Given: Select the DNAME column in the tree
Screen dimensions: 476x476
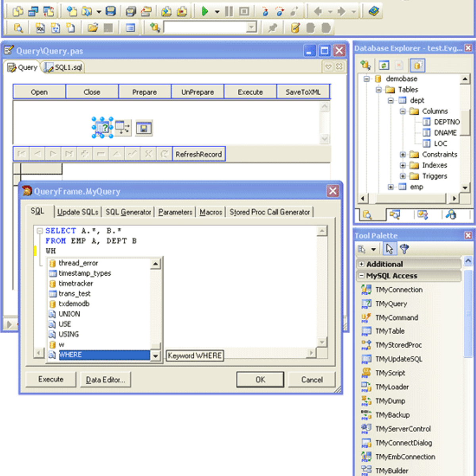Looking at the screenshot, I should click(445, 133).
